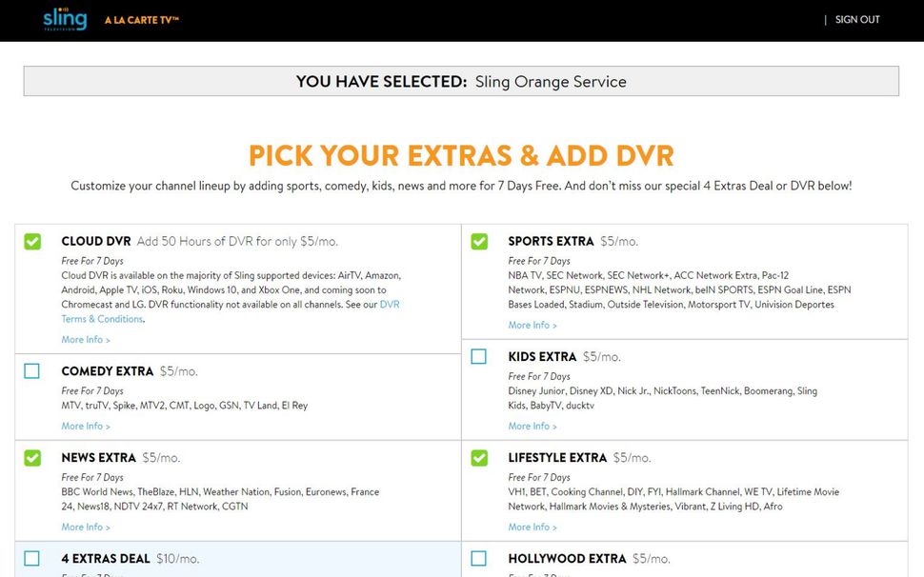Click the 4 EXTRAS DEAL title

106,559
